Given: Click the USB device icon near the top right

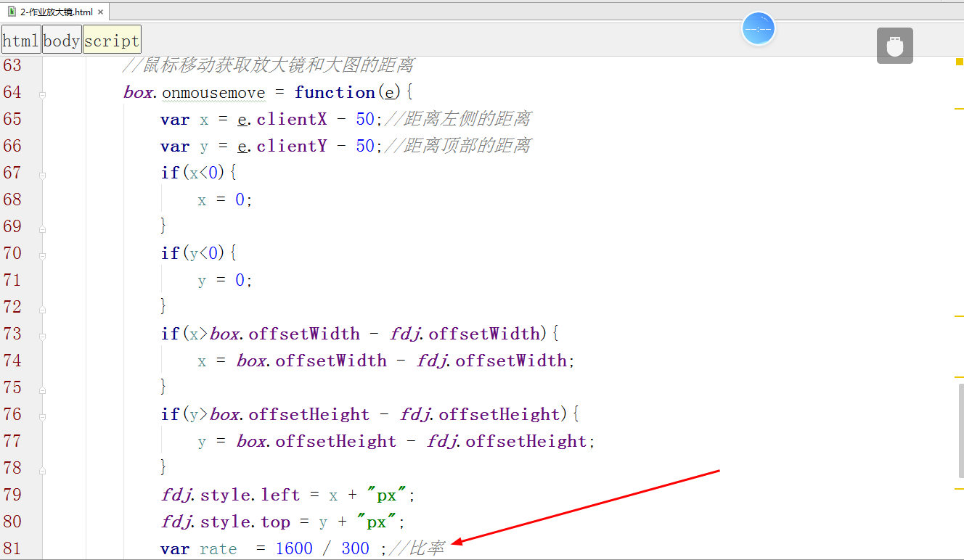Looking at the screenshot, I should click(894, 45).
